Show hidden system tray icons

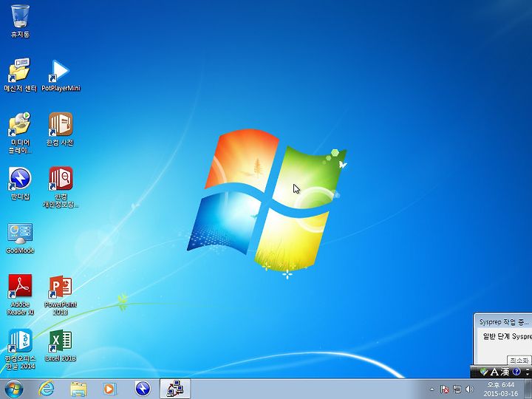tap(432, 389)
